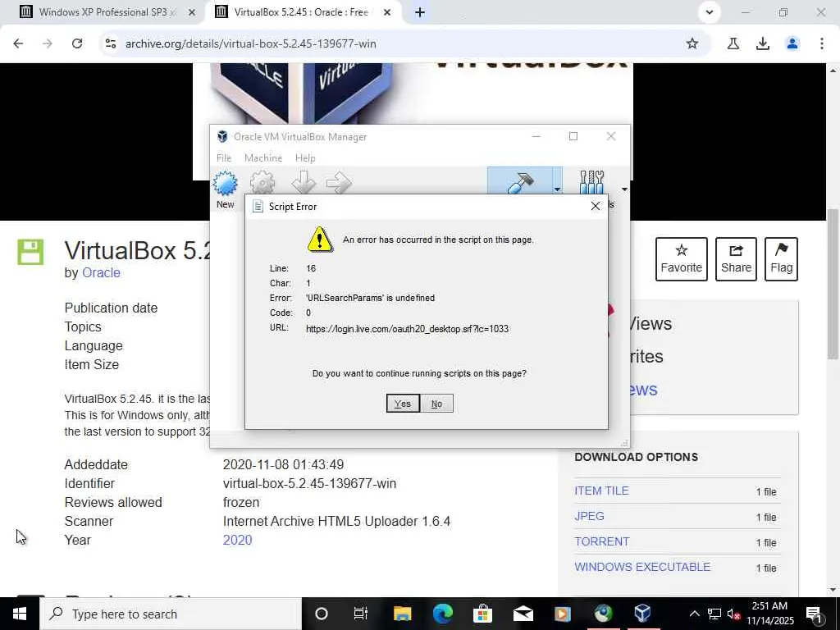The height and width of the screenshot is (630, 840).
Task: Share this archive.org item
Action: tap(736, 259)
